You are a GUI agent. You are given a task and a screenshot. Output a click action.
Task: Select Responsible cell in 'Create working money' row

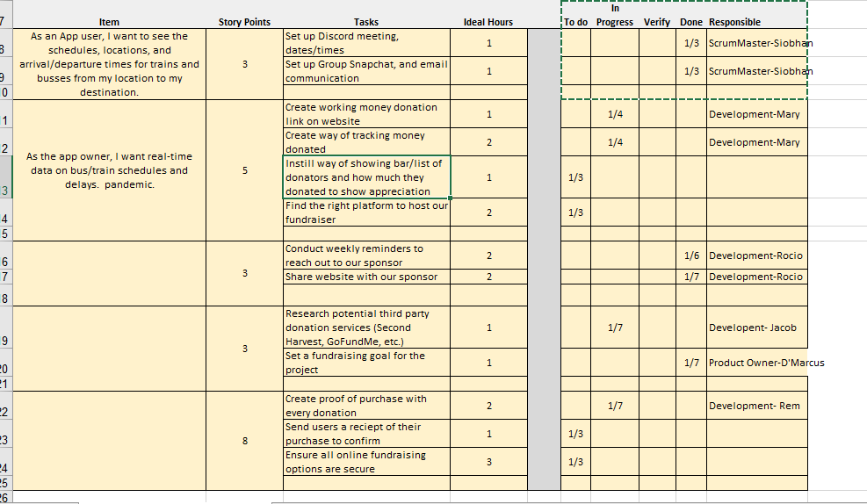click(x=757, y=114)
